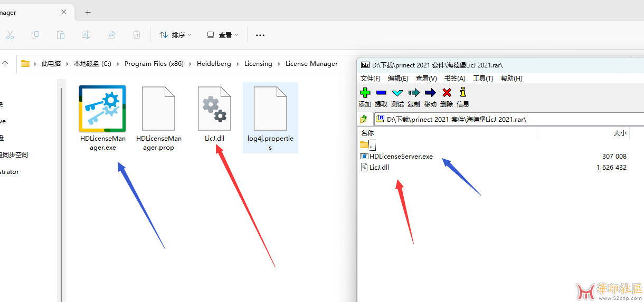Click the Move (移动) button in 7-Zip

(430, 97)
